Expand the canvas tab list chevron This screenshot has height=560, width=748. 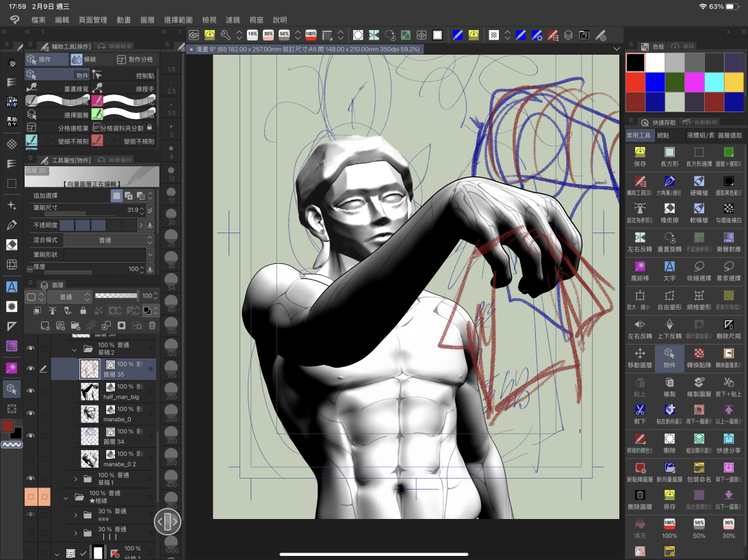coord(617,49)
